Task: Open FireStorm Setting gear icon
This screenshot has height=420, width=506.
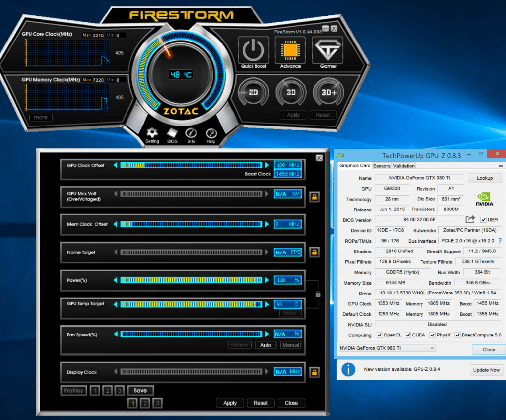Action: 152,133
